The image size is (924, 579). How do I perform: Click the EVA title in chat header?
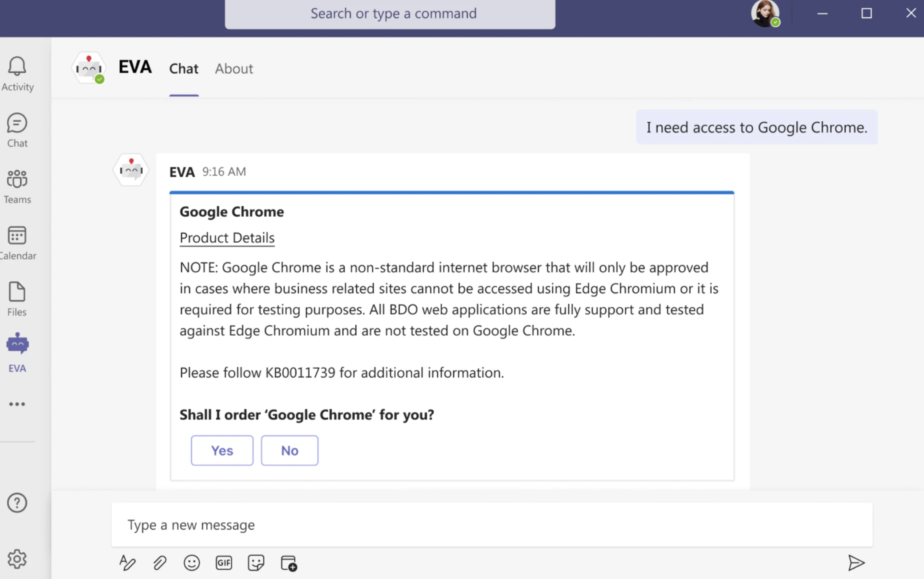pyautogui.click(x=135, y=67)
